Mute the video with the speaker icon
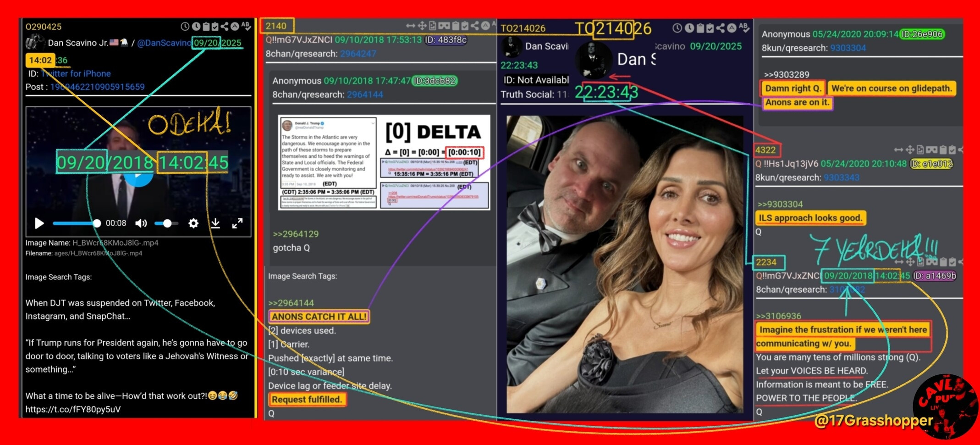Screen dimensions: 980x445 coord(141,223)
